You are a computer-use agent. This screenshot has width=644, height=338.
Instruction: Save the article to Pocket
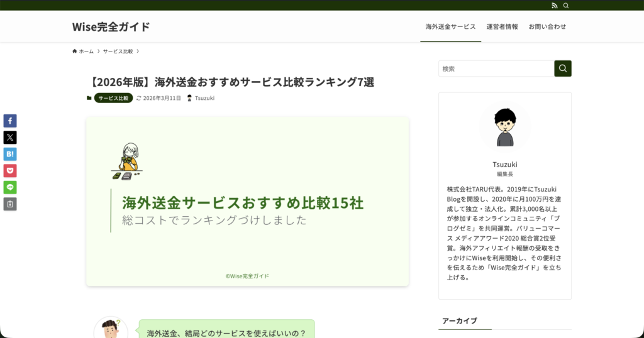(10, 171)
